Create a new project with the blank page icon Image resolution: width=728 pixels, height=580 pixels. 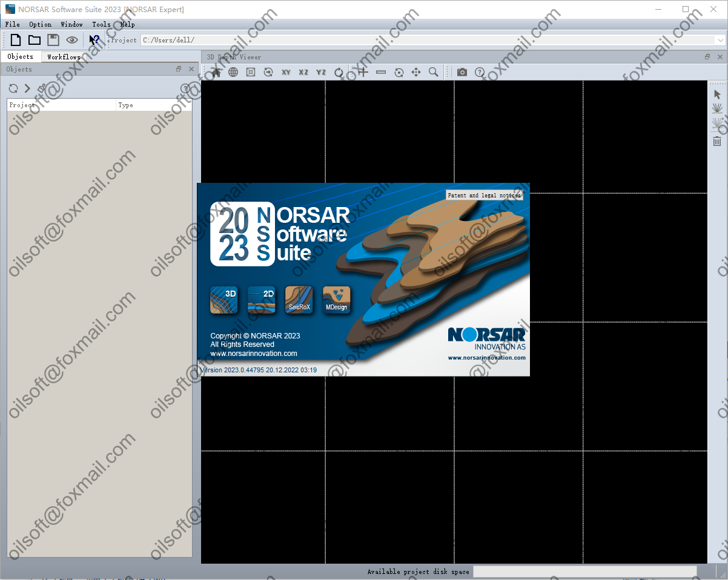pos(16,40)
